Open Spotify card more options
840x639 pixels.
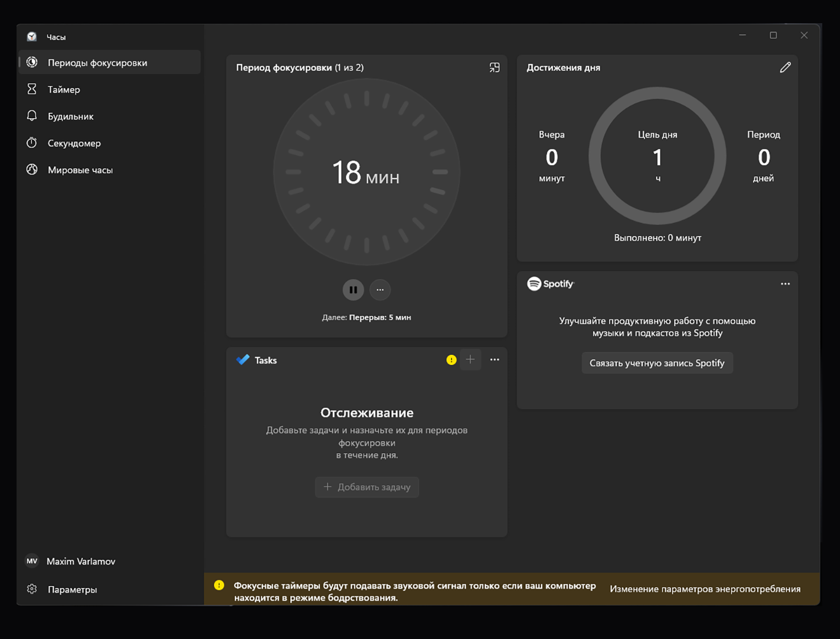point(785,284)
